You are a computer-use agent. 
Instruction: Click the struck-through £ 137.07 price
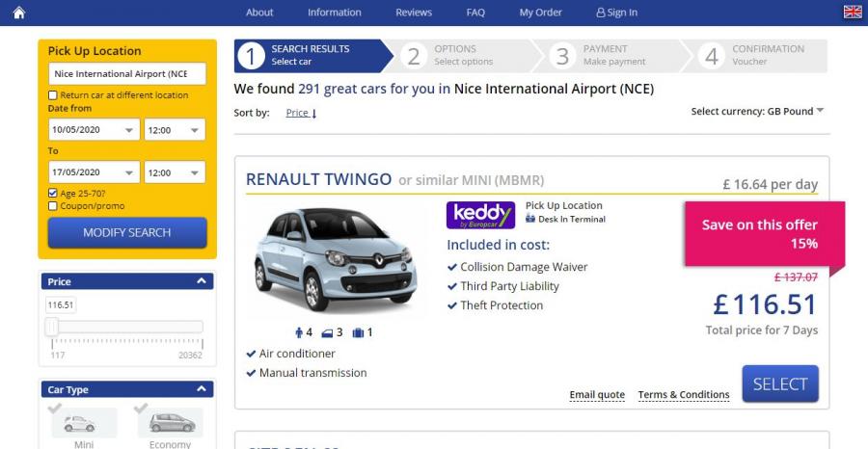click(796, 277)
